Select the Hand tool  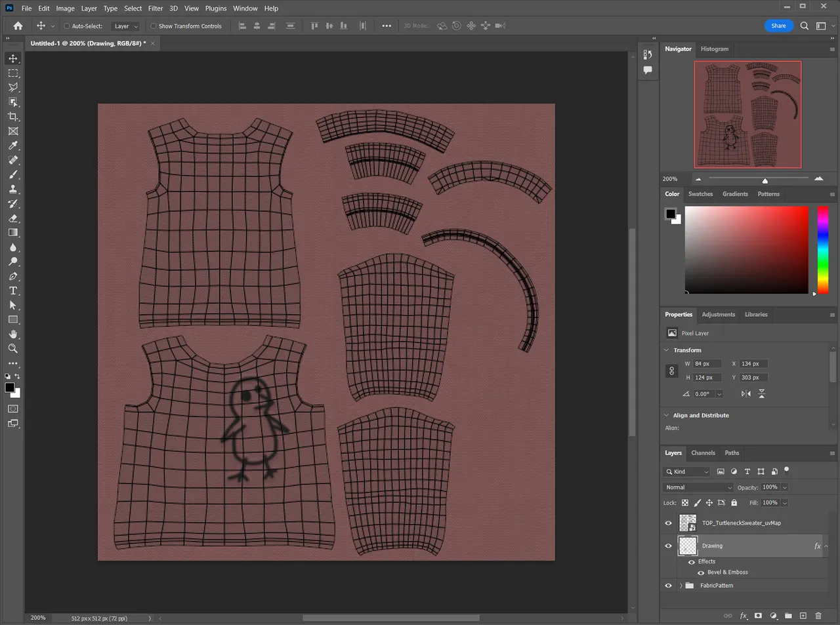13,334
